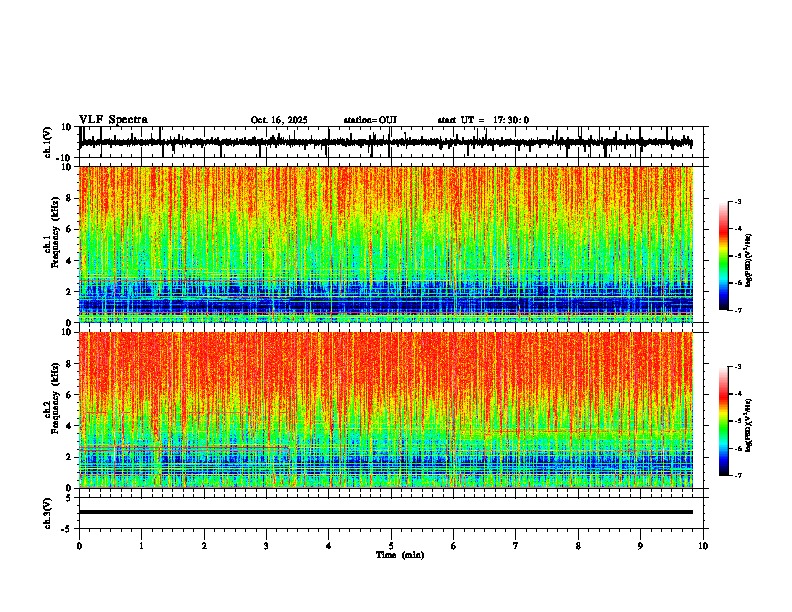
Task: Click the 'ch.1(V)' waveform axis label
Action: click(x=48, y=142)
